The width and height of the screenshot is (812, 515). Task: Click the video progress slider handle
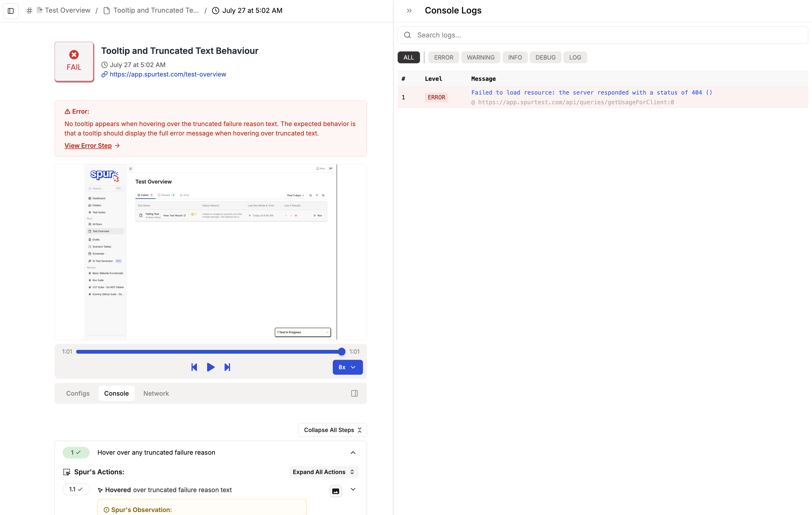tap(341, 352)
